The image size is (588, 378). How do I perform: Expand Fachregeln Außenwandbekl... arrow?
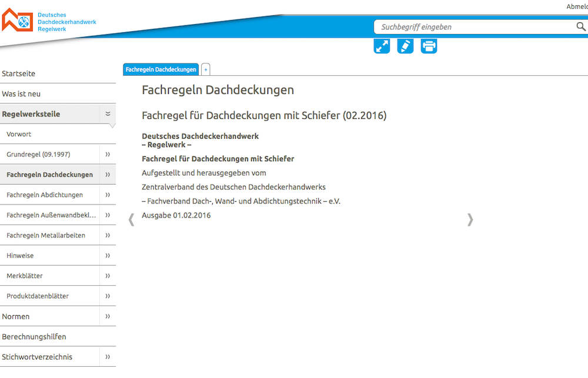tap(108, 215)
